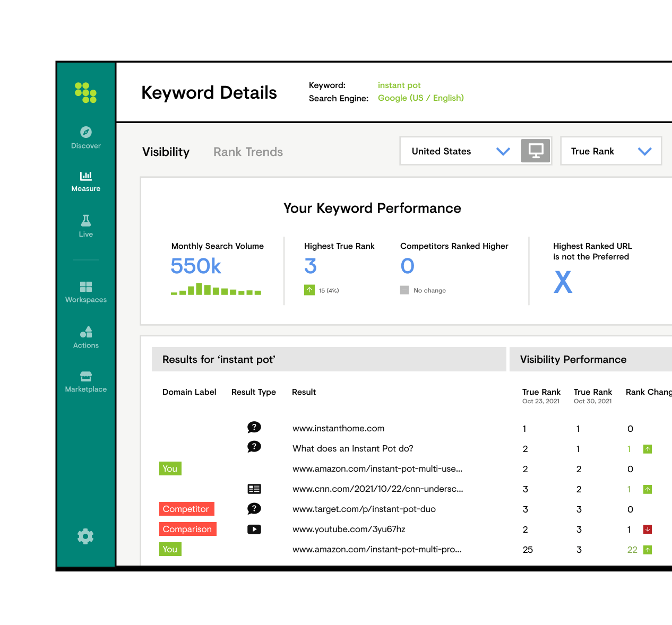Click up arrow on 'What does an Instant Pot do?' row
Image resolution: width=672 pixels, height=625 pixels.
648,449
